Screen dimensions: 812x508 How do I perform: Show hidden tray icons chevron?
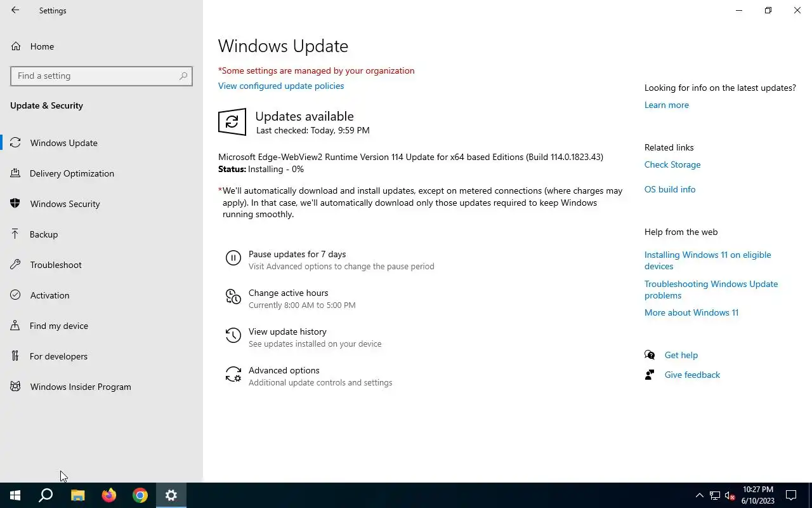700,495
